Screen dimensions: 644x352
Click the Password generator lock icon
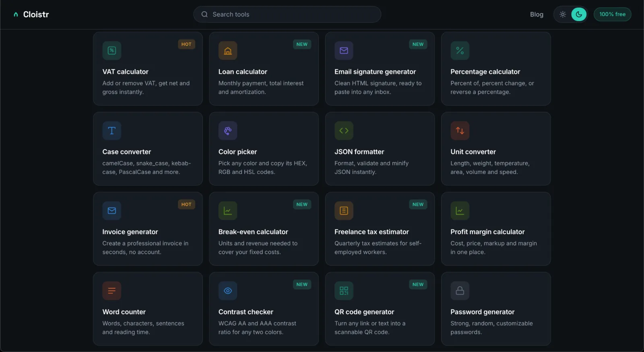(x=460, y=291)
